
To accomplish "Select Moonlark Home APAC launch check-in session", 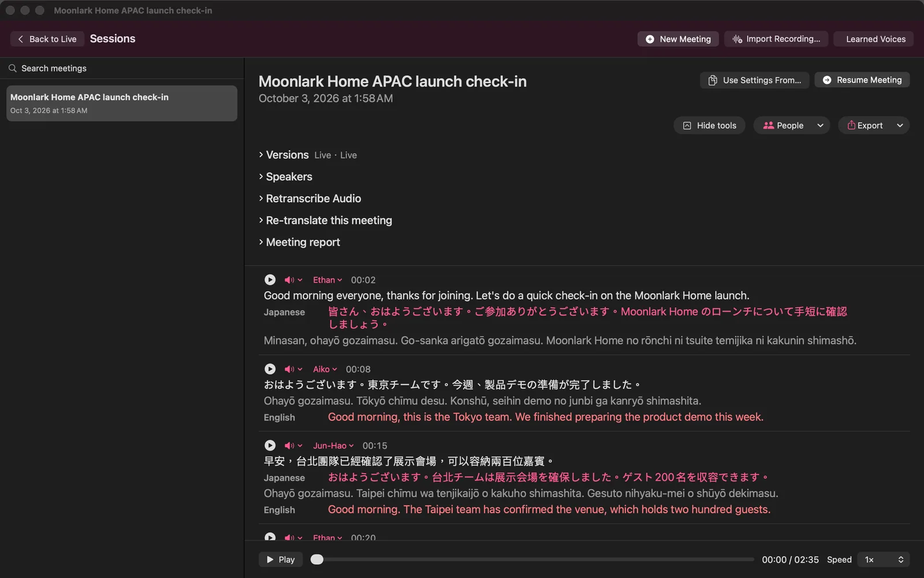I will coord(122,103).
